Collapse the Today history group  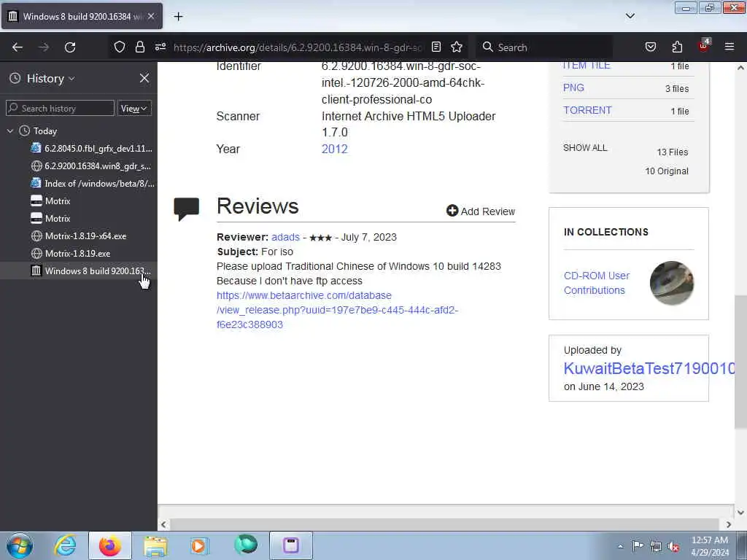[x=10, y=131]
